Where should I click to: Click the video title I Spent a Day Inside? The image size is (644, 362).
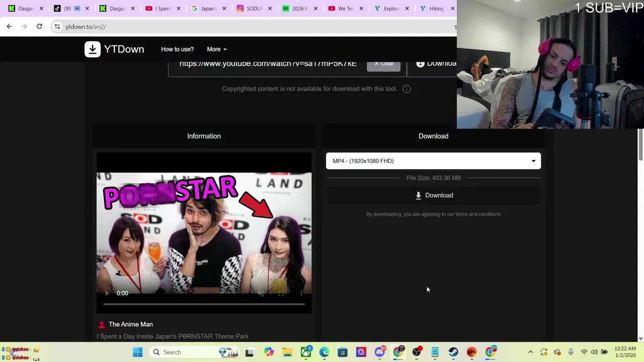click(173, 336)
